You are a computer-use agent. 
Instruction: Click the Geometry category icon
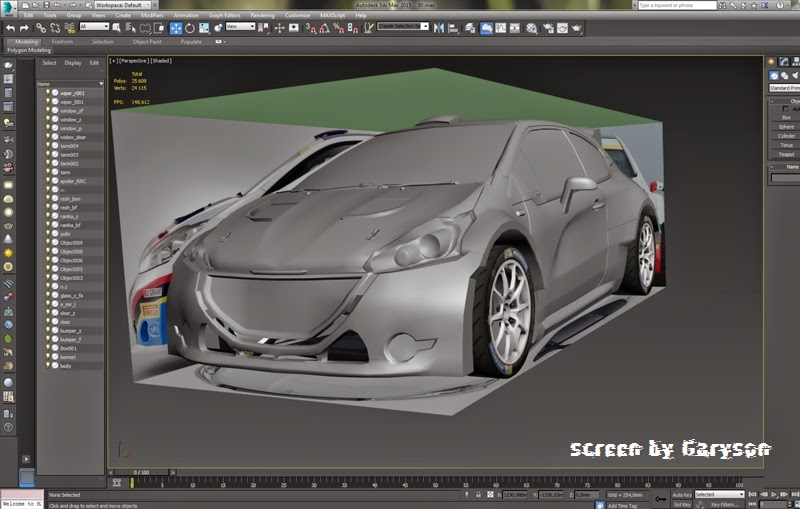tap(772, 75)
